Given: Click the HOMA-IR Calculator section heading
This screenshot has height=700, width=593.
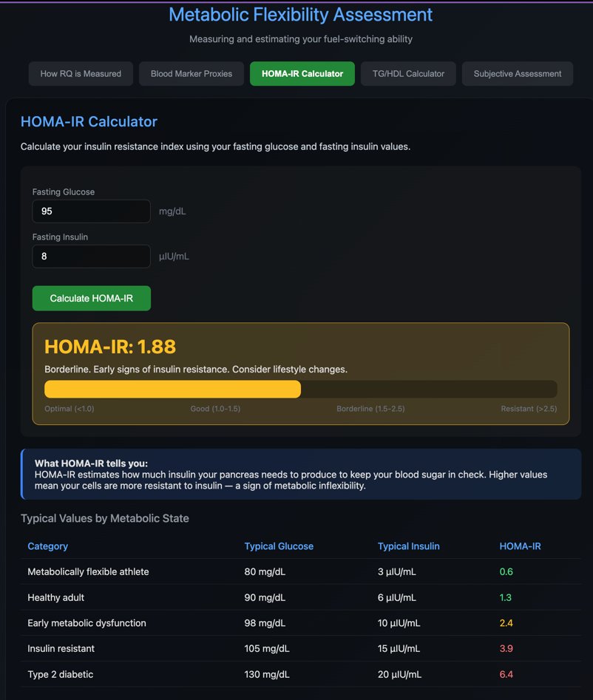Looking at the screenshot, I should [x=89, y=121].
